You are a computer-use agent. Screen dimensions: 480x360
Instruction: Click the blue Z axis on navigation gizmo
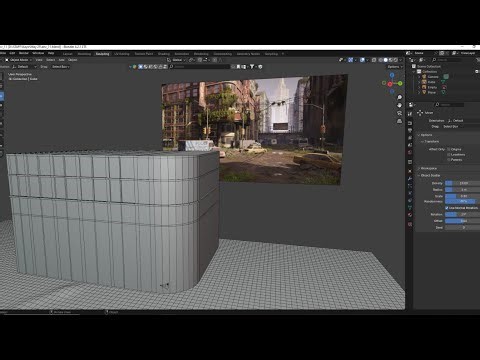point(392,75)
